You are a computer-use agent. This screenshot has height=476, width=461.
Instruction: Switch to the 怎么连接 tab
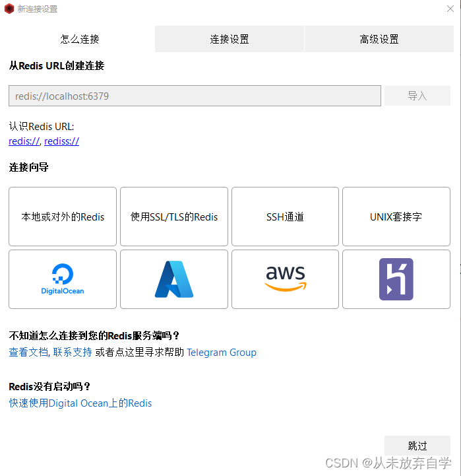pos(80,39)
